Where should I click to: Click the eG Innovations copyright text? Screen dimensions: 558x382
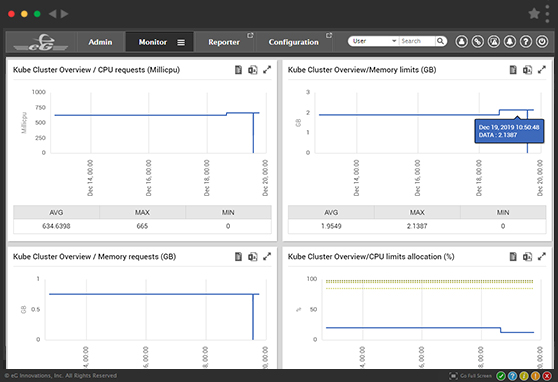61,376
